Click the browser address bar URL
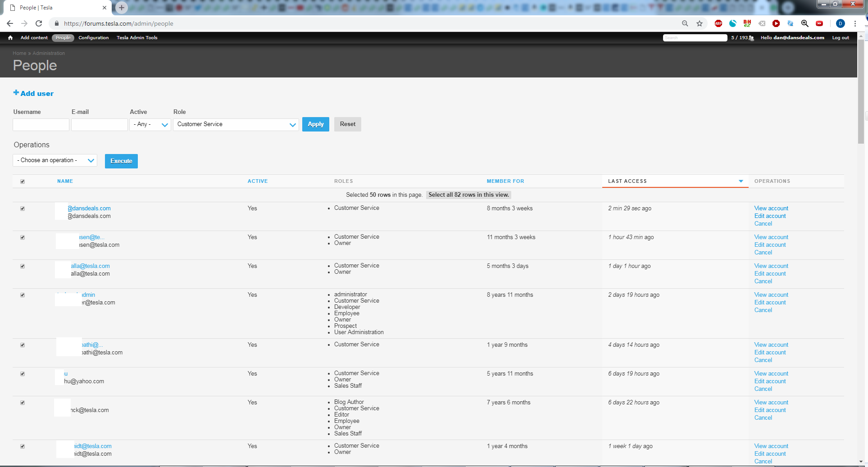868x467 pixels. click(x=118, y=23)
